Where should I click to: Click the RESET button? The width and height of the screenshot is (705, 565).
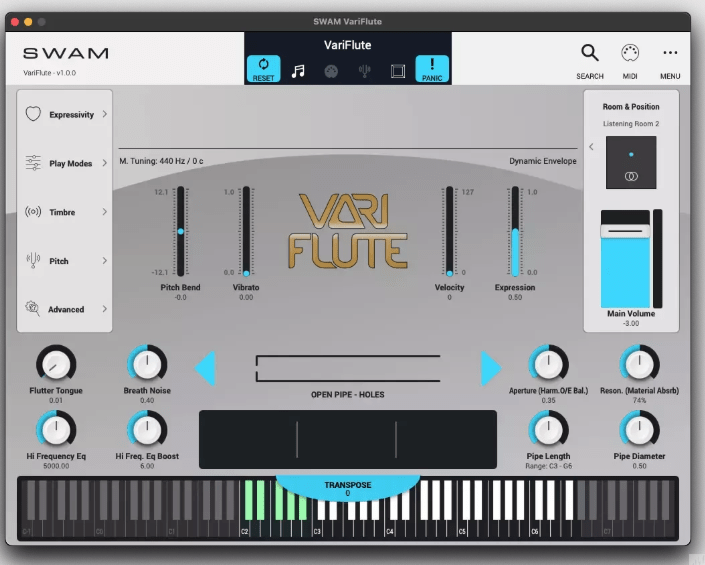(x=263, y=69)
